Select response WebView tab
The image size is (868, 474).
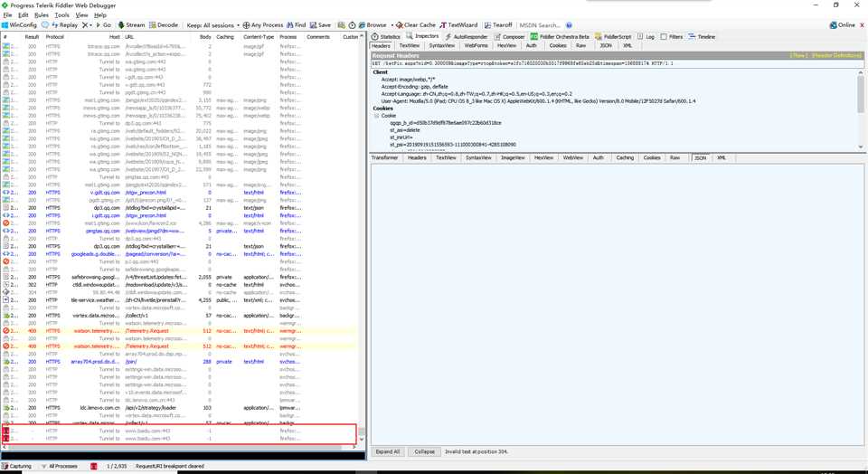(x=573, y=157)
